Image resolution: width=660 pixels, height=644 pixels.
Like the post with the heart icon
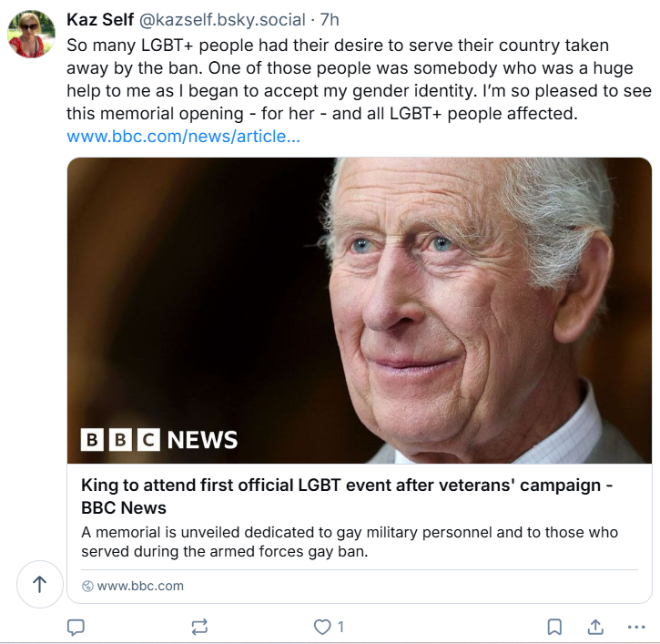[321, 627]
